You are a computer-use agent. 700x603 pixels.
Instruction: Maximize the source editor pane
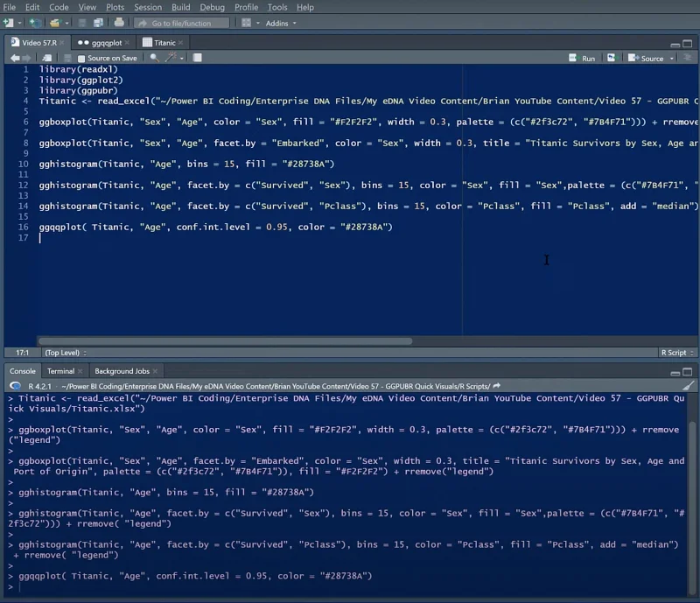688,44
